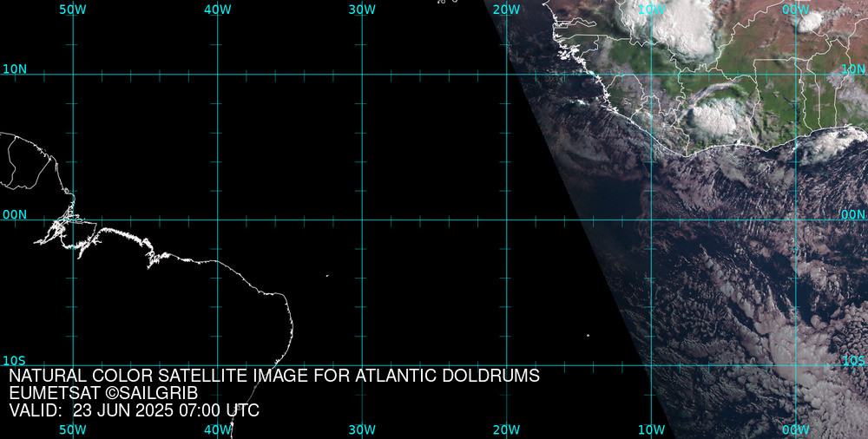This screenshot has height=439, width=868.
Task: Click the 40W longitude label along the top edge
Action: 218,10
